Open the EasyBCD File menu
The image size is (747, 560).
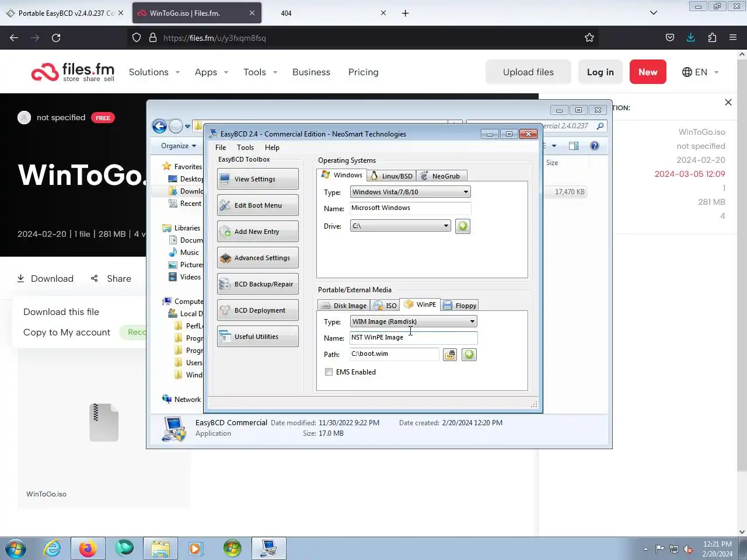tap(221, 148)
